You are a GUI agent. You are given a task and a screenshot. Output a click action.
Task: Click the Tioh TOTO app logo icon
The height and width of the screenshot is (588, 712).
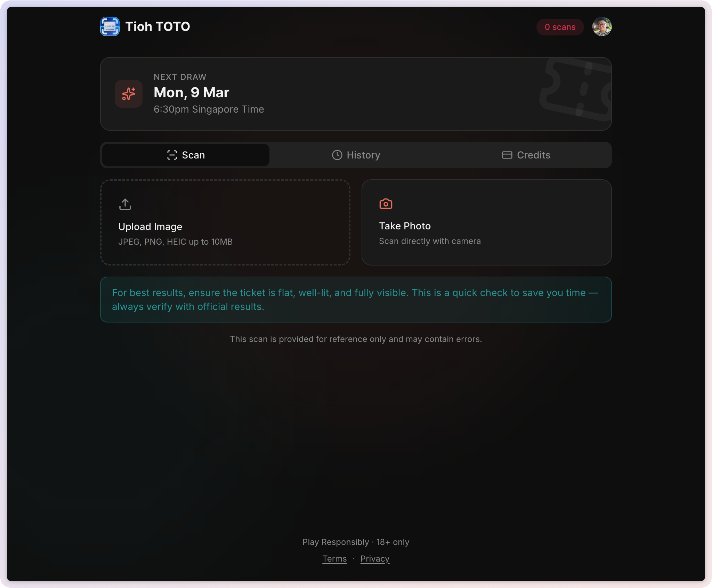pyautogui.click(x=110, y=26)
